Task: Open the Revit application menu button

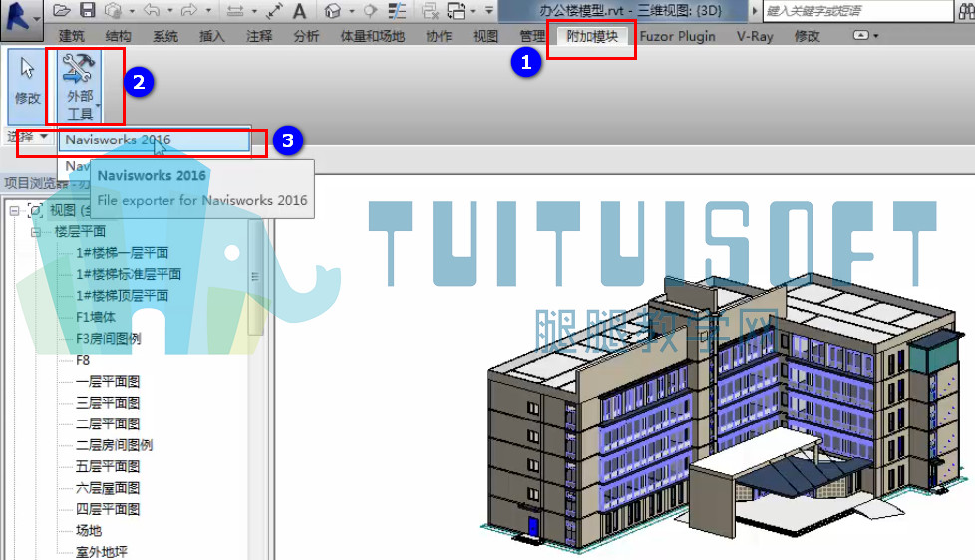Action: coord(20,17)
